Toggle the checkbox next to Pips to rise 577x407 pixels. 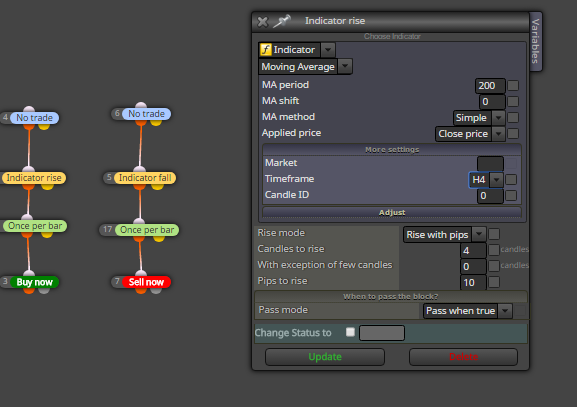coord(494,282)
